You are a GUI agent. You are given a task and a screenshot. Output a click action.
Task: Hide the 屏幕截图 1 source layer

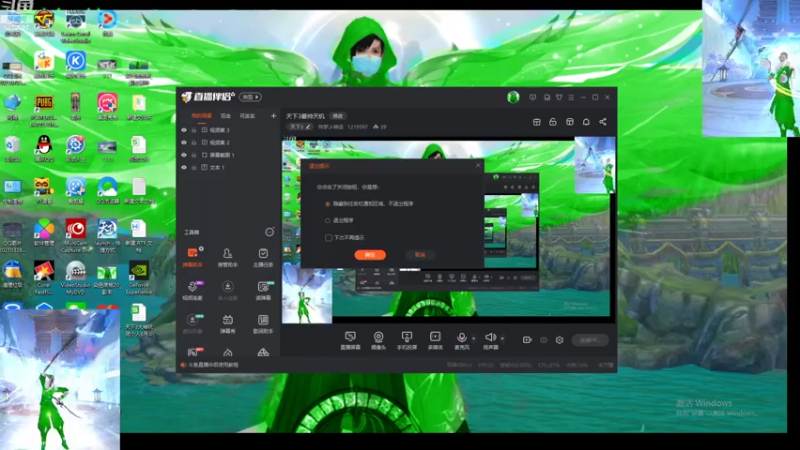pyautogui.click(x=184, y=155)
